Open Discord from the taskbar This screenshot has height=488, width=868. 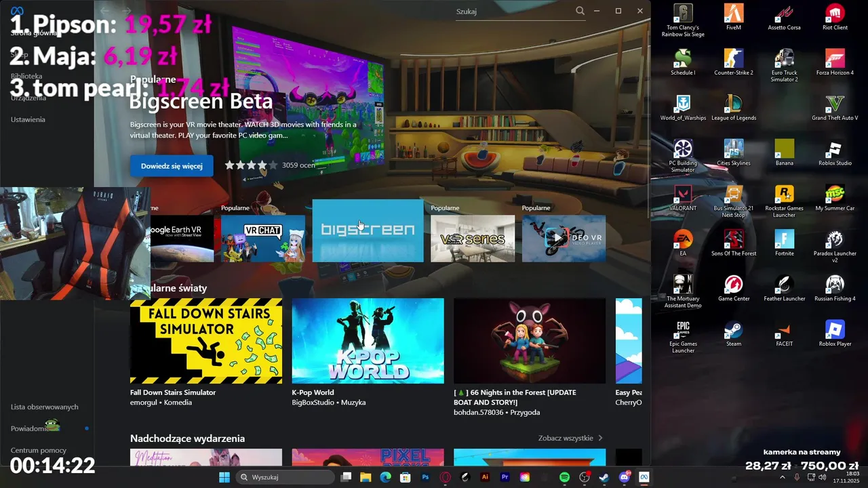pyautogui.click(x=625, y=477)
